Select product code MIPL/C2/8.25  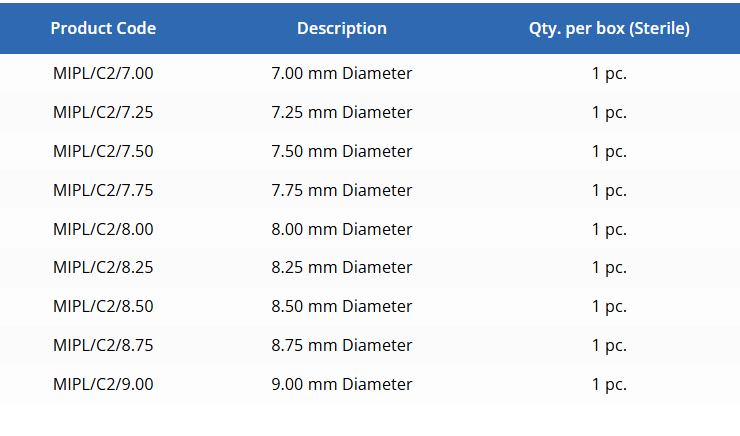click(x=103, y=268)
